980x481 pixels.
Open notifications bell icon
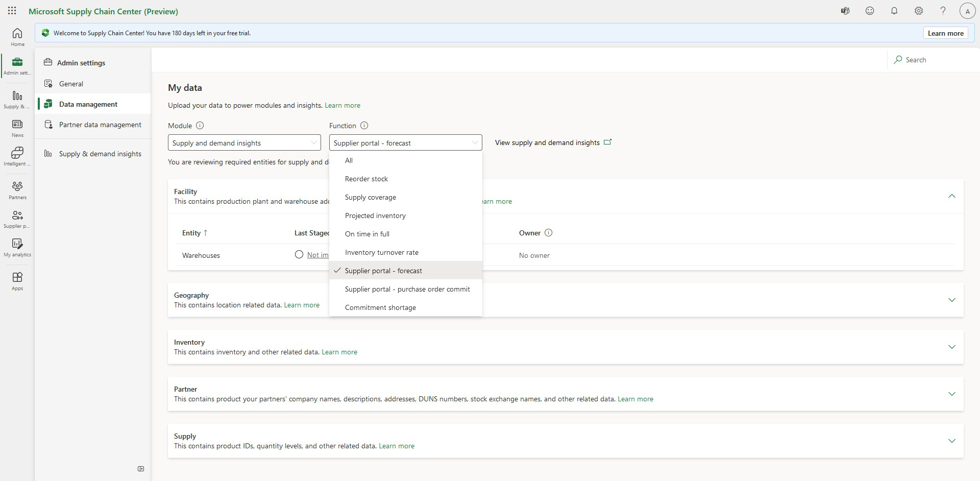894,11
